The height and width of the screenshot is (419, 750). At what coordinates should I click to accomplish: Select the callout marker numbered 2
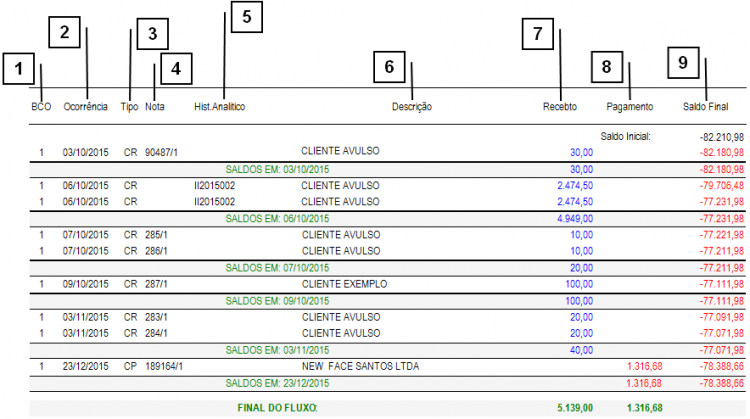click(64, 32)
